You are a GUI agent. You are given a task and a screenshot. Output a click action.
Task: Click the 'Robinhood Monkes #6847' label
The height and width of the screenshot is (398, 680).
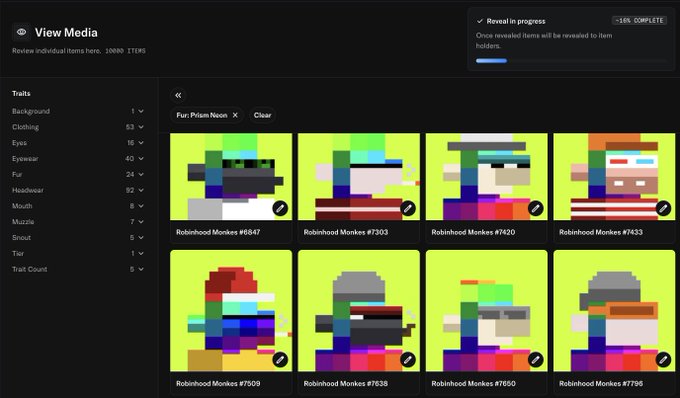pyautogui.click(x=218, y=232)
